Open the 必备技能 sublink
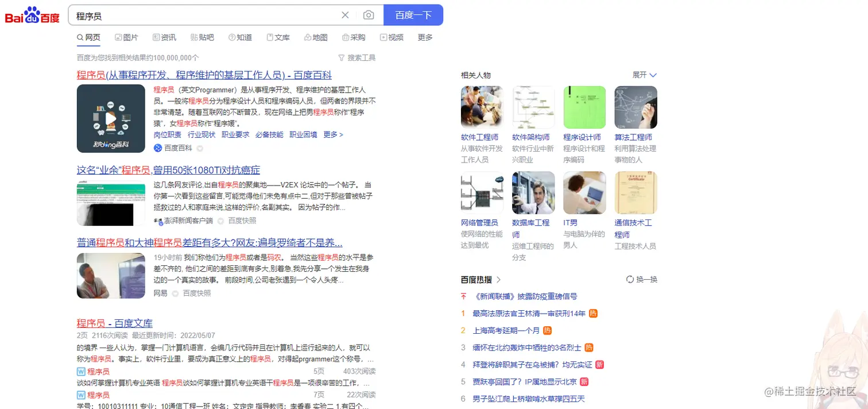This screenshot has height=409, width=868. pyautogui.click(x=269, y=134)
